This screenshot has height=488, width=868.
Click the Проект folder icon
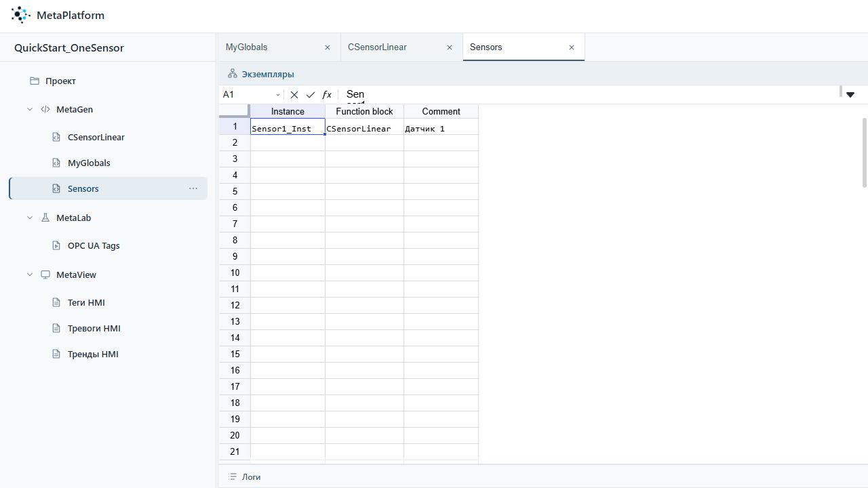[x=35, y=81]
